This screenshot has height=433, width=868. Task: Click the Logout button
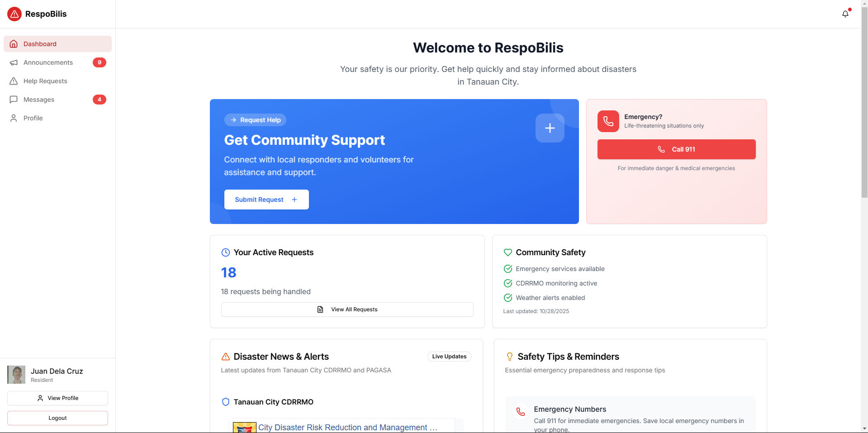(57, 418)
